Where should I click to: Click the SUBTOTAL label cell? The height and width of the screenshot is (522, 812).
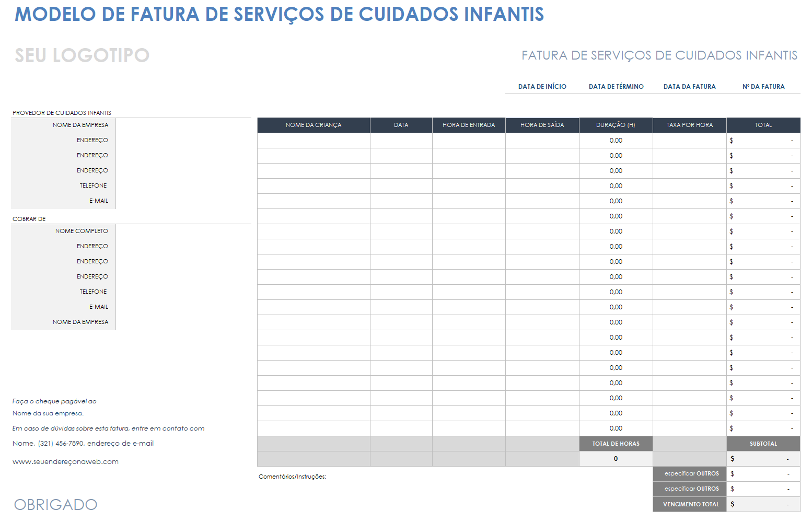pyautogui.click(x=763, y=444)
